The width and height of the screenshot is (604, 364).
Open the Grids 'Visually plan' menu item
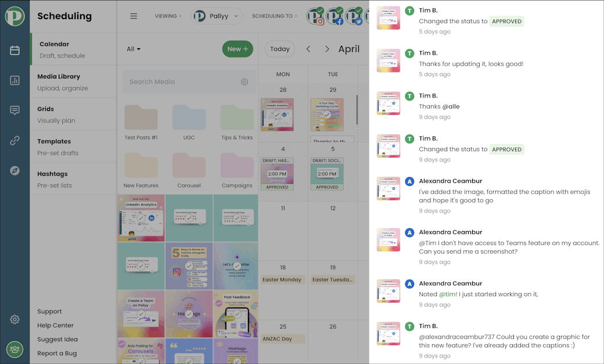(x=73, y=114)
